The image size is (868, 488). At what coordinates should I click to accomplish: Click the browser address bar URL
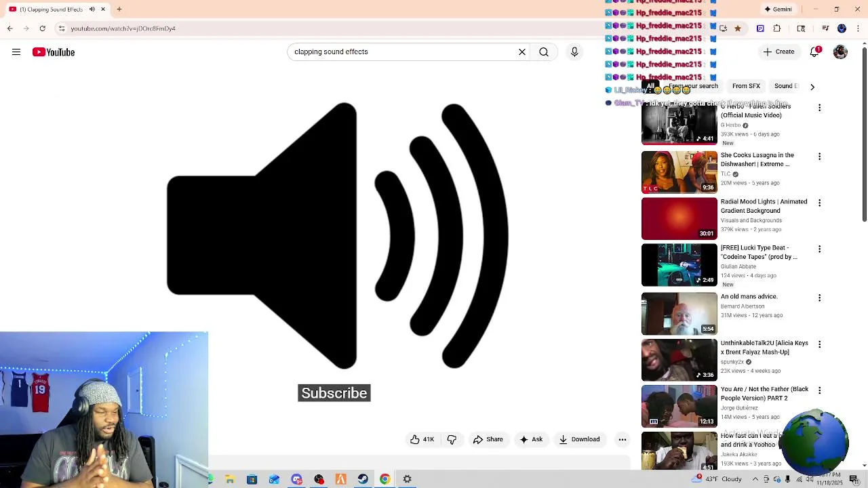123,28
